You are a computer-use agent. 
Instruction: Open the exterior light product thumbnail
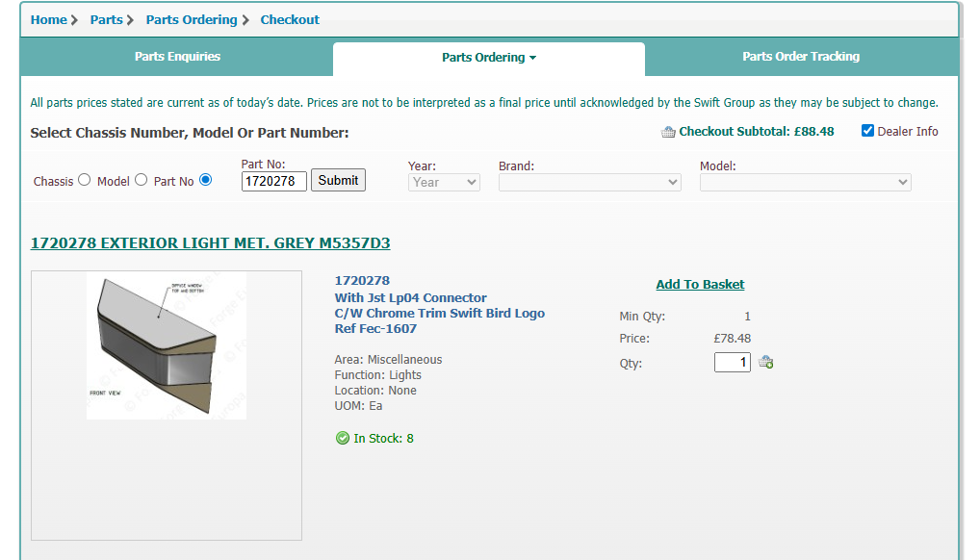(x=167, y=345)
